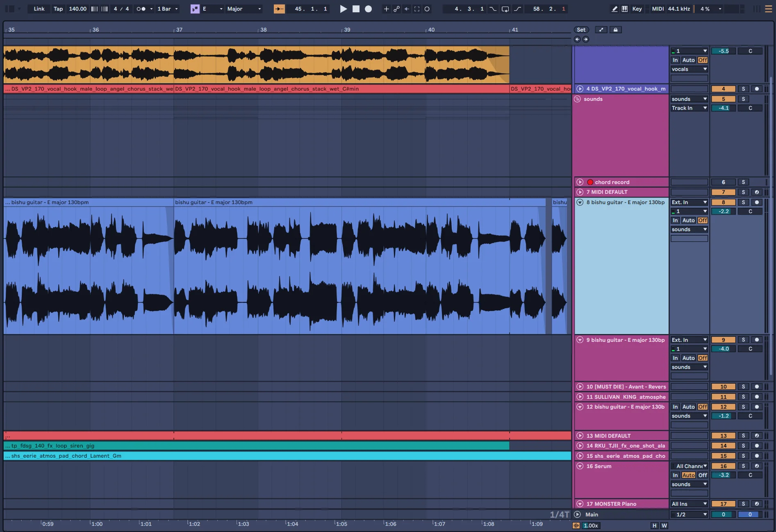Click the Main track blue cue volume
The width and height of the screenshot is (776, 532).
pos(750,514)
